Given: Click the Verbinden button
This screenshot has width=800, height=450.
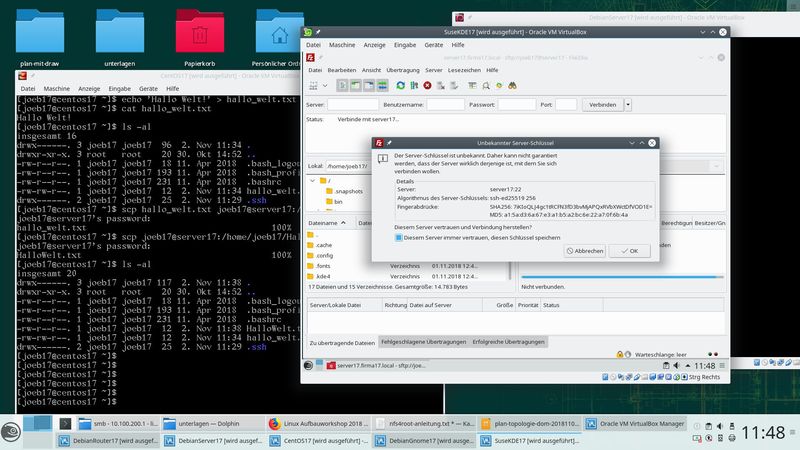Looking at the screenshot, I should click(603, 105).
